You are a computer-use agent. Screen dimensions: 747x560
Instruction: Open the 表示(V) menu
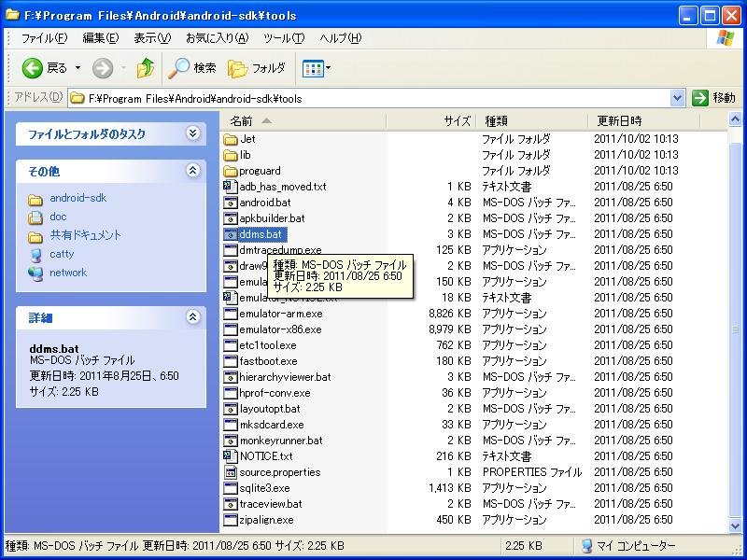pos(152,38)
